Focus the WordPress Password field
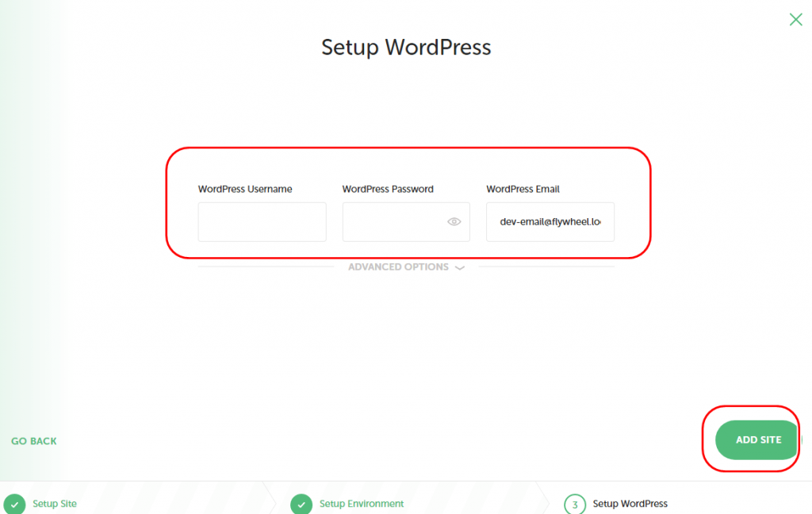Screen dimensions: 812x514 click(406, 222)
